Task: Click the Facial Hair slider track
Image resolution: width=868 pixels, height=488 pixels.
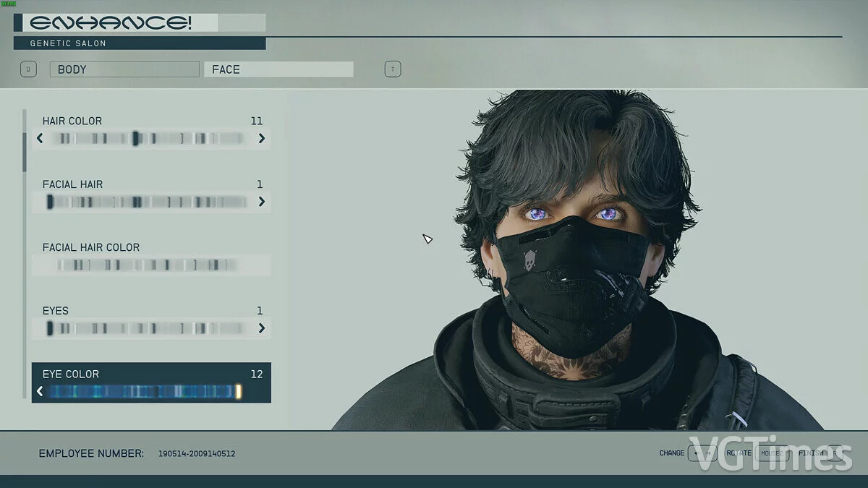Action: pyautogui.click(x=150, y=202)
